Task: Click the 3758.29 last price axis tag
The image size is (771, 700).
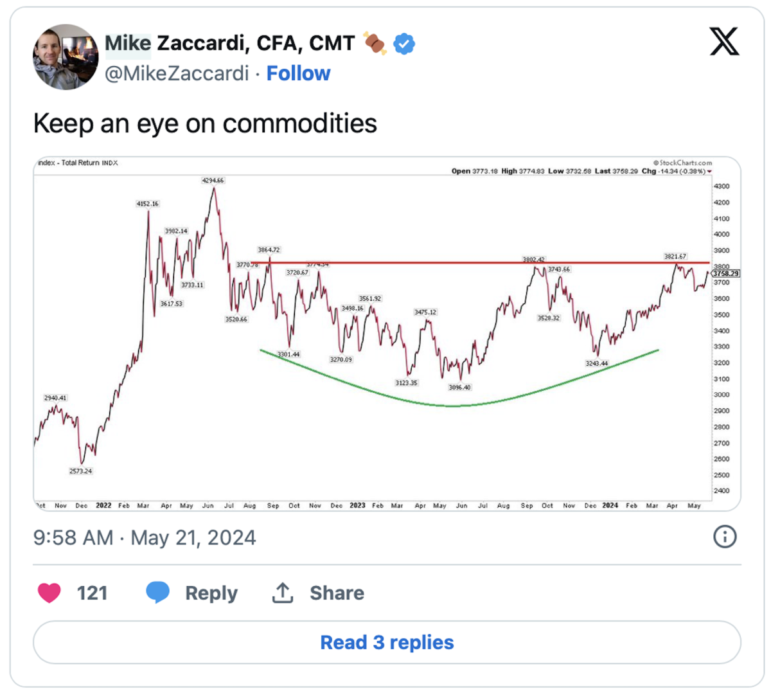Action: tap(725, 274)
